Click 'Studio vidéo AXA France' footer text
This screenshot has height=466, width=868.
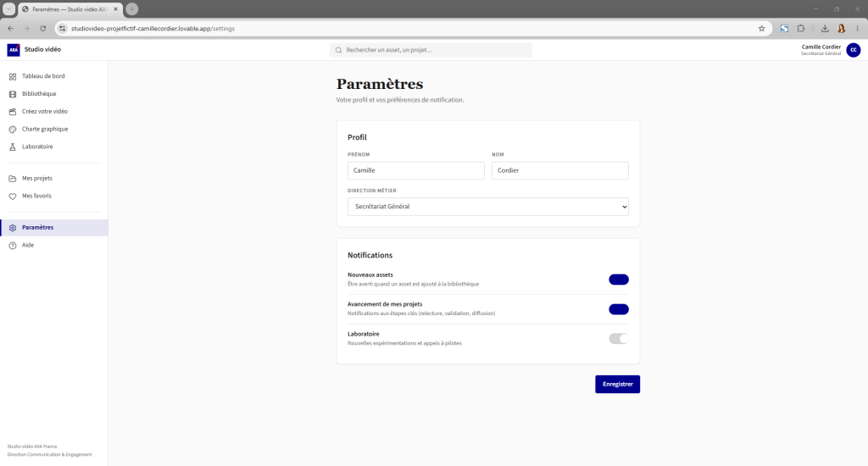click(32, 447)
